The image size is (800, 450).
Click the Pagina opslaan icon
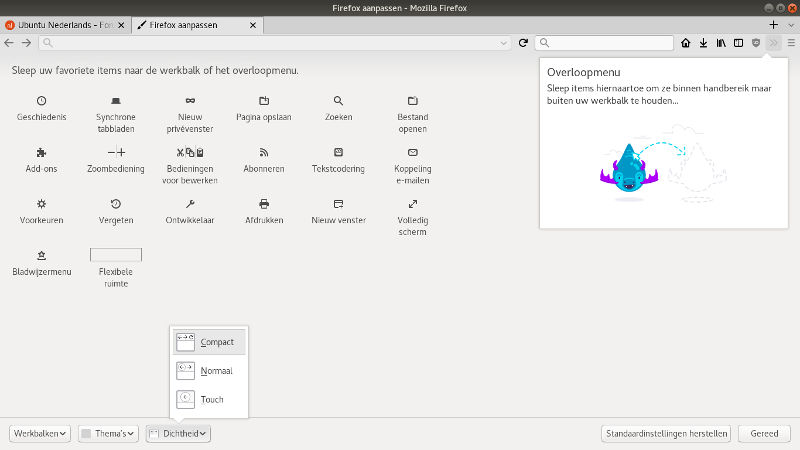pyautogui.click(x=264, y=101)
